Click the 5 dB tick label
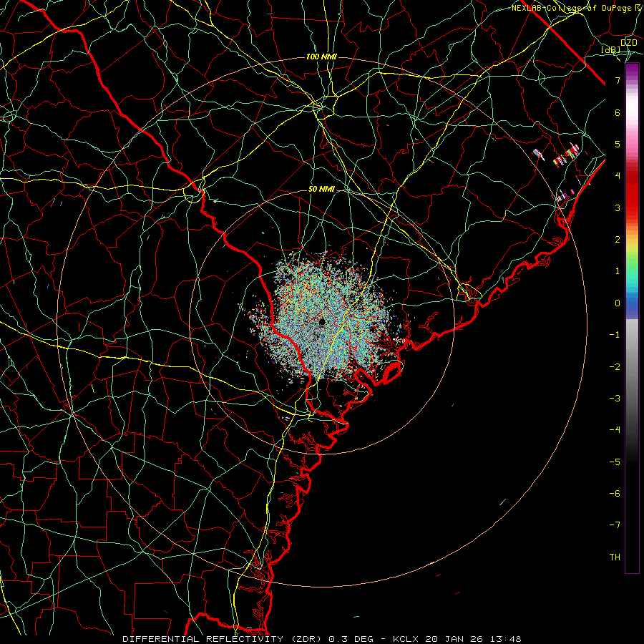The image size is (644, 644). click(618, 144)
